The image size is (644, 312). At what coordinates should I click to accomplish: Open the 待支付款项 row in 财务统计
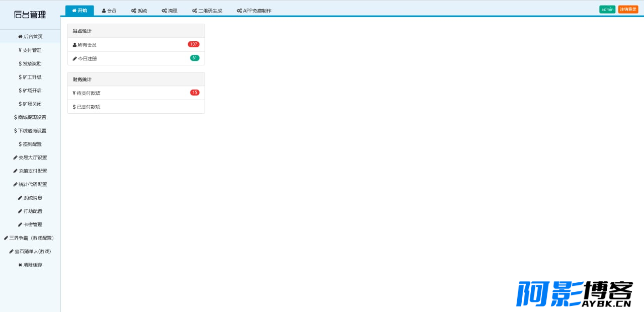click(x=136, y=93)
